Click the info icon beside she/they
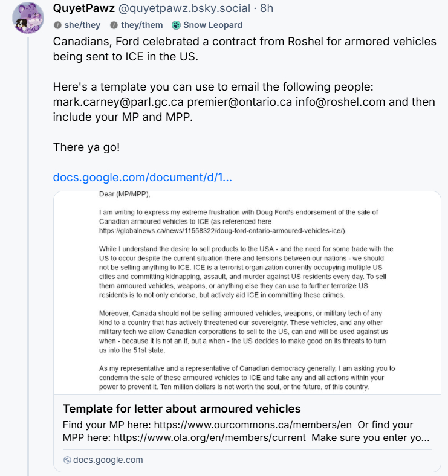Viewport: 448px width, 476px height. (57, 25)
